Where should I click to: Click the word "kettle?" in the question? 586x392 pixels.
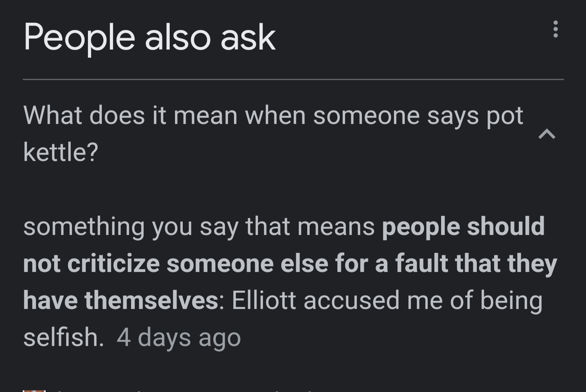pyautogui.click(x=61, y=152)
